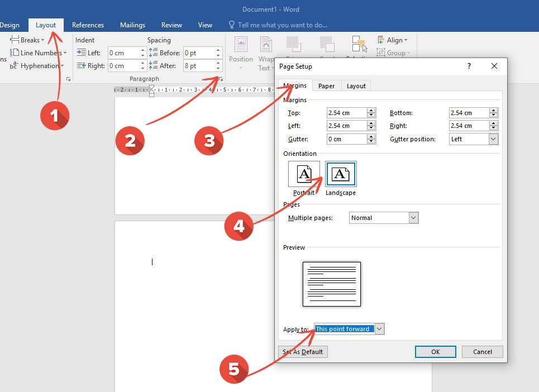Adjust the Indent Left spinner arrows
This screenshot has width=539, height=392.
(142, 53)
